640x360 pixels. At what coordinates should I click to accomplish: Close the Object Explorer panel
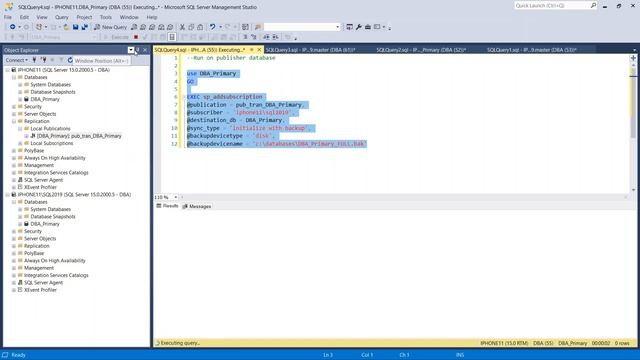click(145, 50)
